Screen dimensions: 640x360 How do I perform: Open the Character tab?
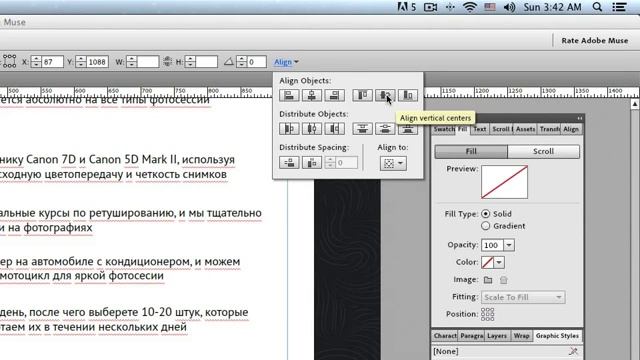pyautogui.click(x=445, y=336)
